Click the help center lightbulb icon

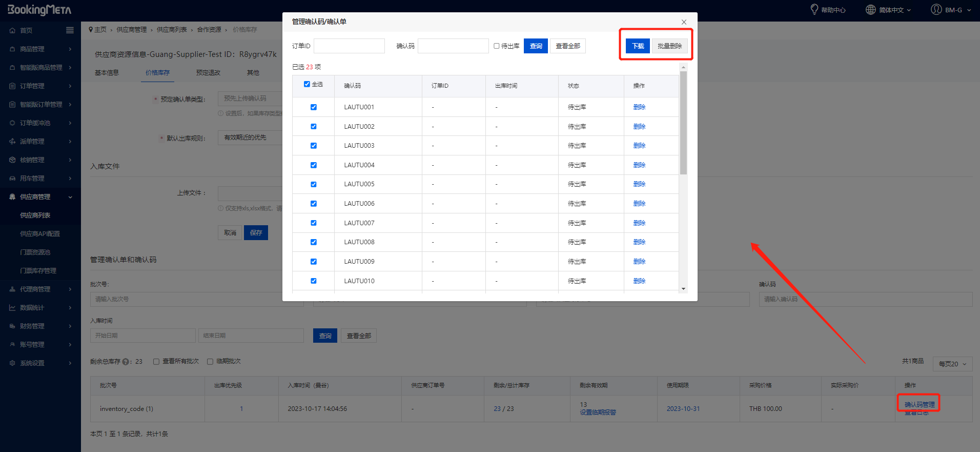point(814,10)
